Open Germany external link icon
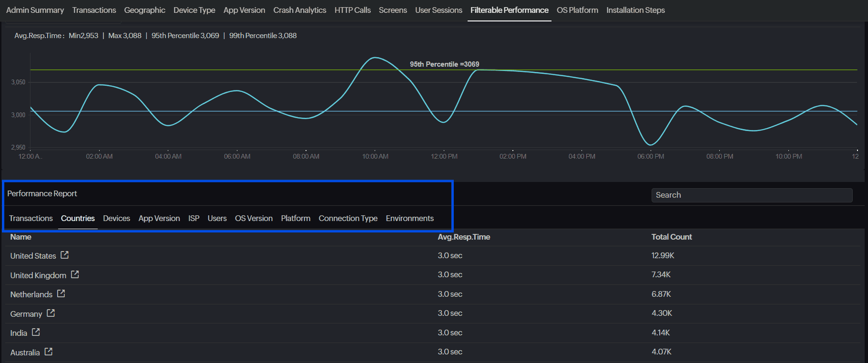 pyautogui.click(x=51, y=313)
